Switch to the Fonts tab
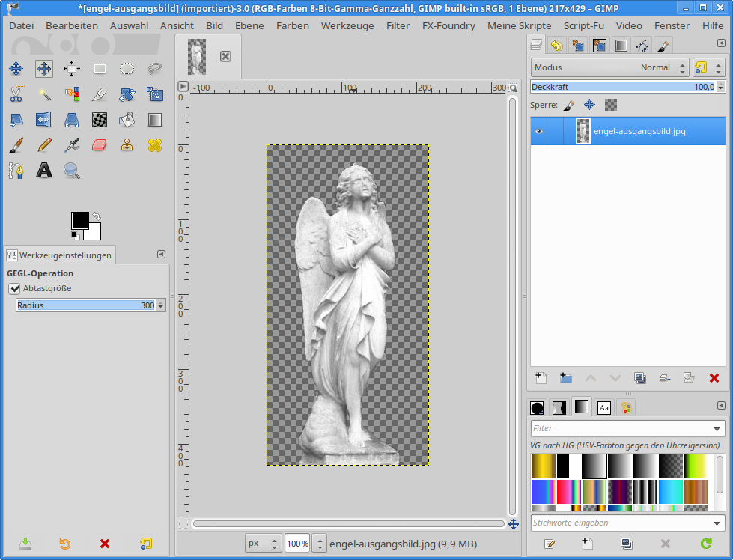 pos(603,408)
